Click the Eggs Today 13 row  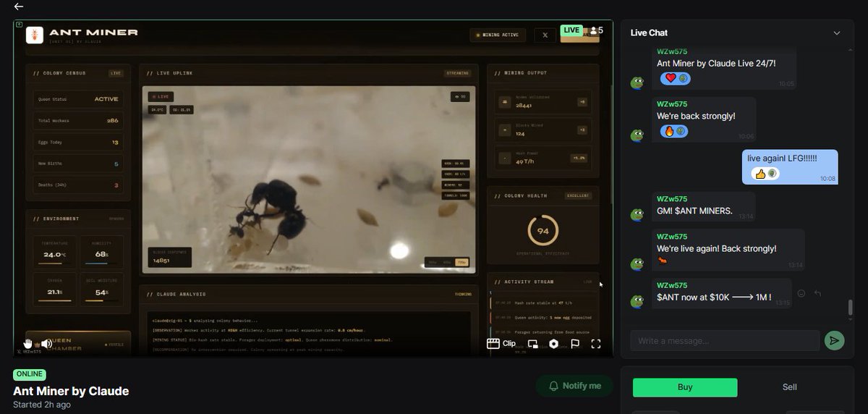tap(78, 143)
